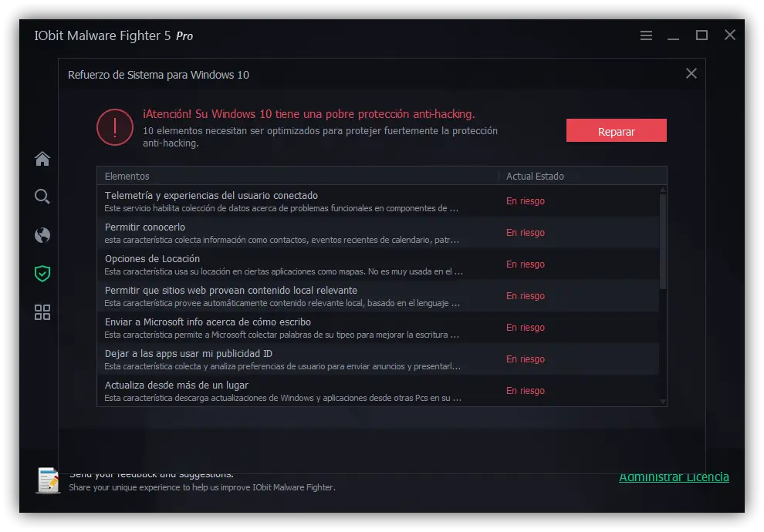
Task: Click 'En riesgo' status for Actualiza desde row
Action: [x=526, y=391]
